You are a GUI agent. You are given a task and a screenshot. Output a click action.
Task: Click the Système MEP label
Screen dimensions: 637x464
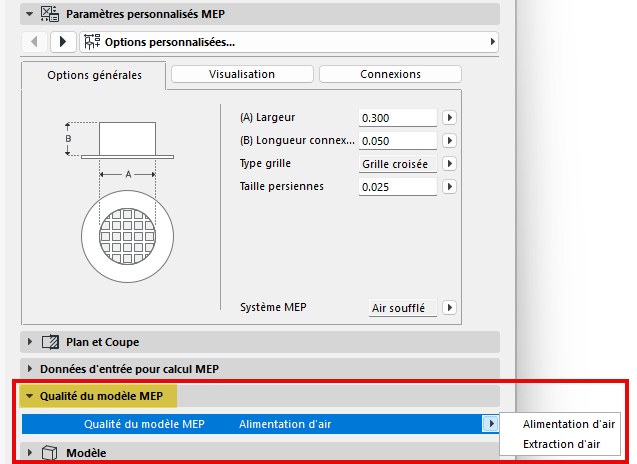click(x=273, y=307)
